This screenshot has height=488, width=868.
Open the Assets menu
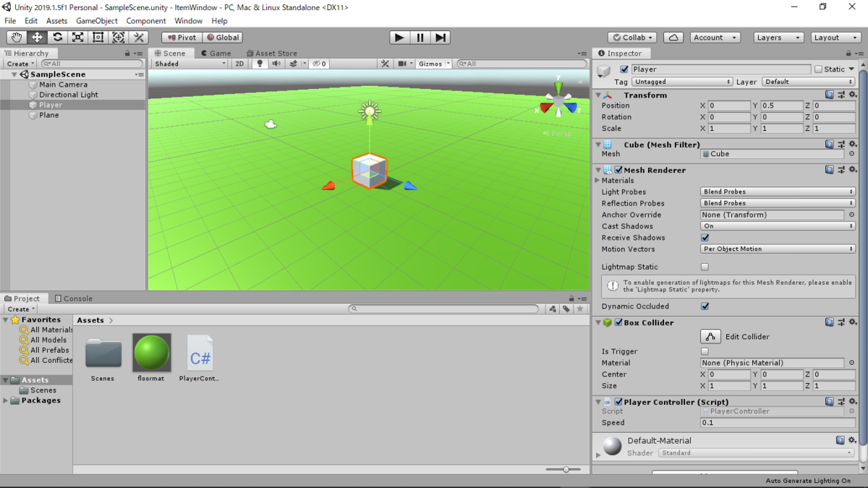tap(56, 21)
